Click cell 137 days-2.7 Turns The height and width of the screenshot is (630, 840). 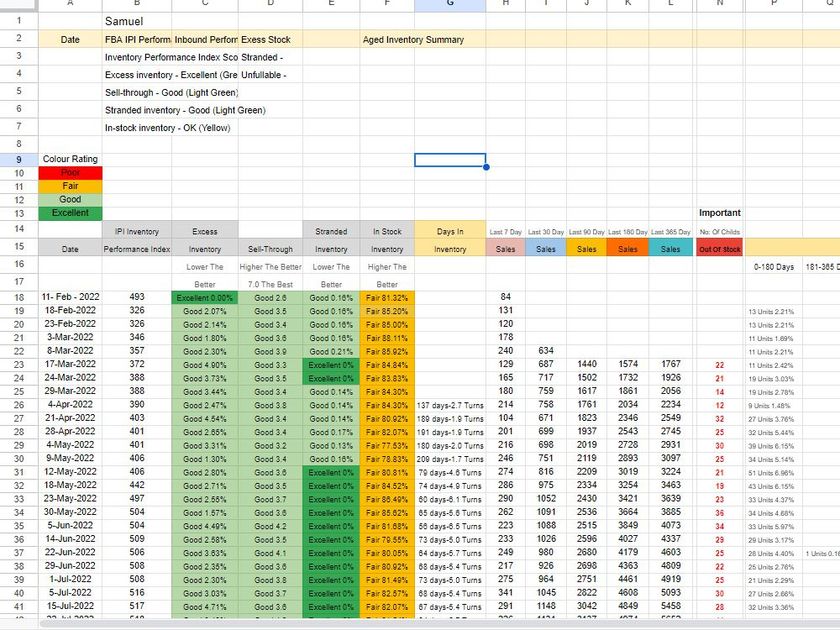coord(450,405)
